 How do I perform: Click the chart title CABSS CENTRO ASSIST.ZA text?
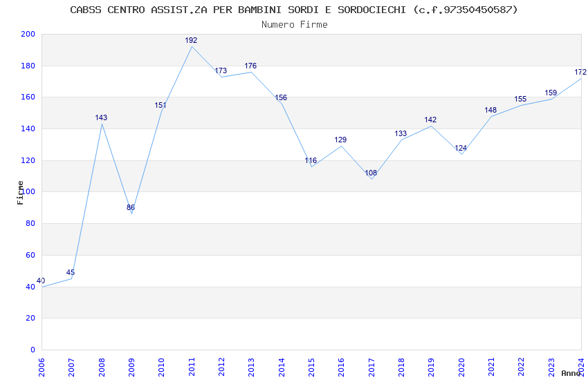293,10
